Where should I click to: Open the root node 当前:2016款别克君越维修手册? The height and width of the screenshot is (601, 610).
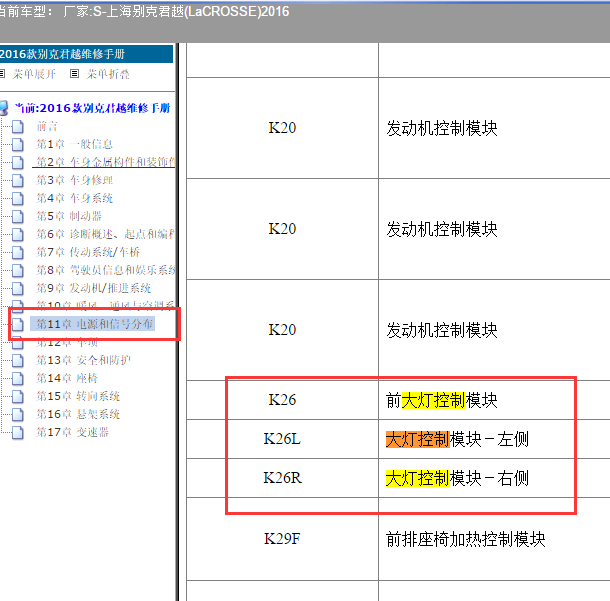(x=92, y=108)
